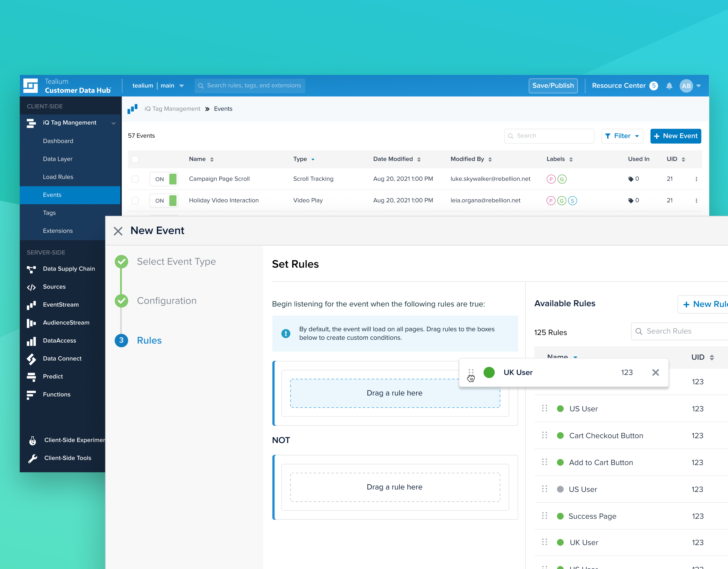Click the iQ Tag Management breadcrumb icon

click(132, 109)
